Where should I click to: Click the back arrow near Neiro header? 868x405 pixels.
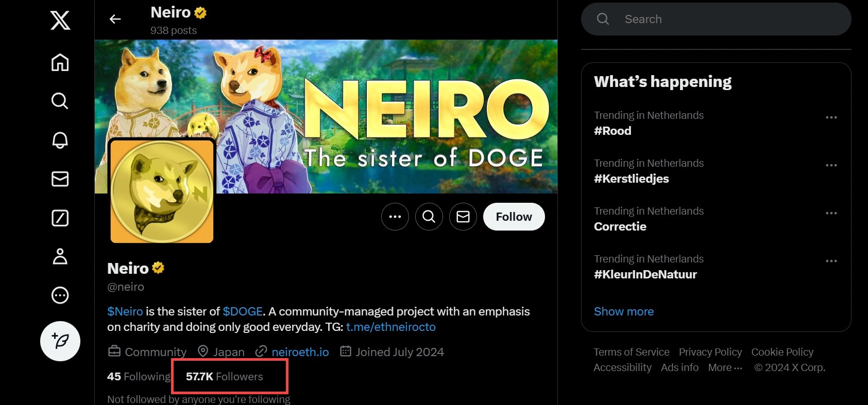(x=115, y=20)
